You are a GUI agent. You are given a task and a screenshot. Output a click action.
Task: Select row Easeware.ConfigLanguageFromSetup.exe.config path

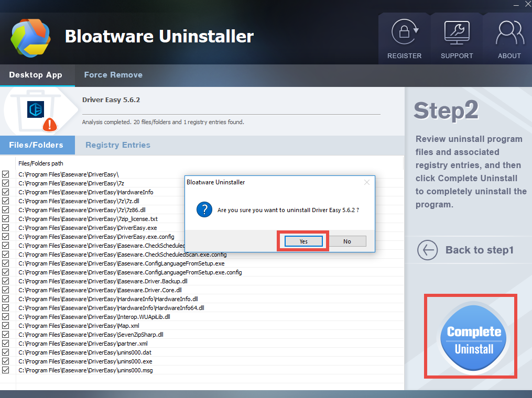pyautogui.click(x=130, y=272)
